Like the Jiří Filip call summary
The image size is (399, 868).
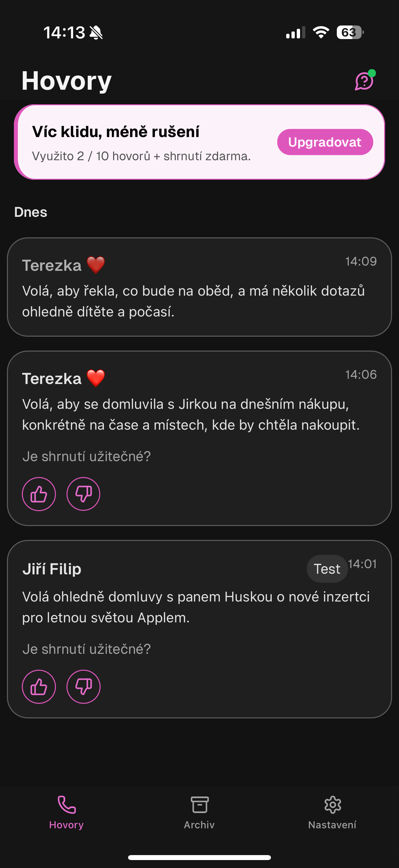point(39,687)
